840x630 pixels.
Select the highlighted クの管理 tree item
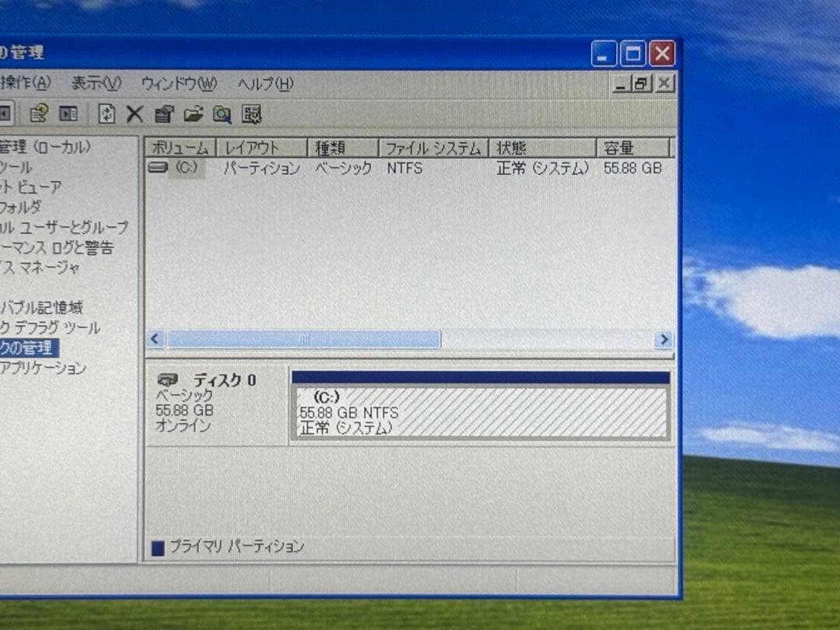click(x=29, y=348)
